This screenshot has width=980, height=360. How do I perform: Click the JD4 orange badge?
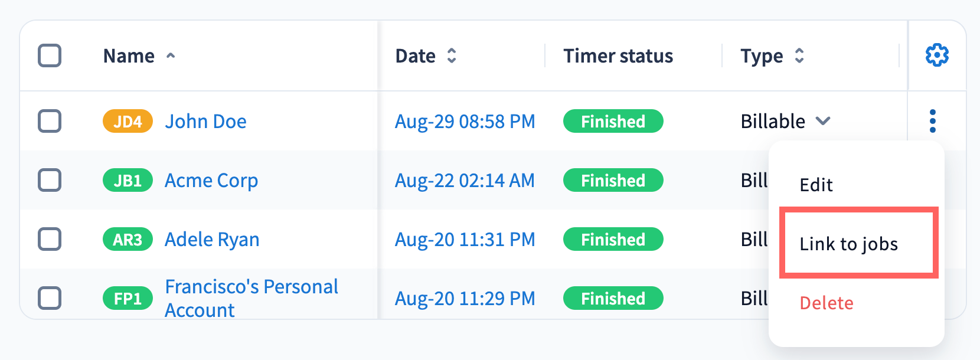[128, 122]
